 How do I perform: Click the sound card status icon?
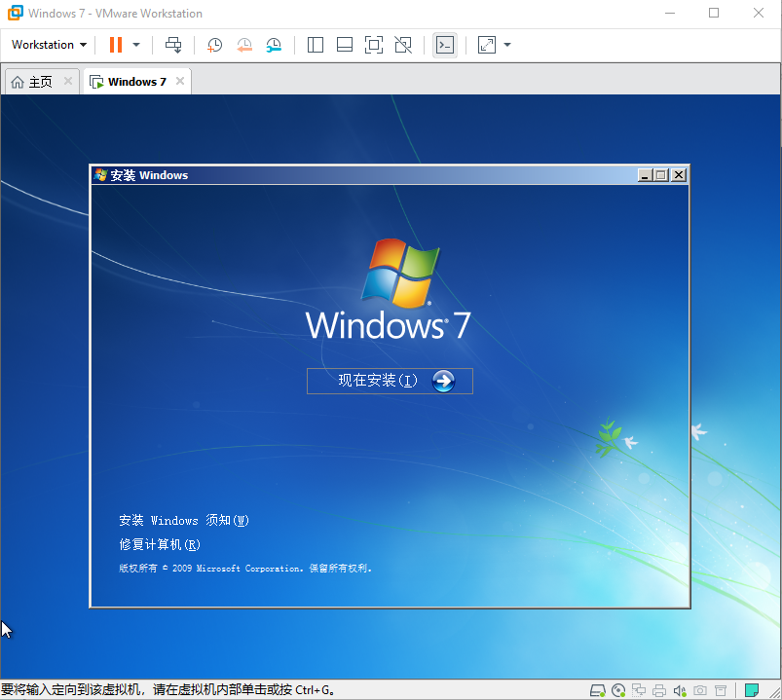[x=680, y=690]
